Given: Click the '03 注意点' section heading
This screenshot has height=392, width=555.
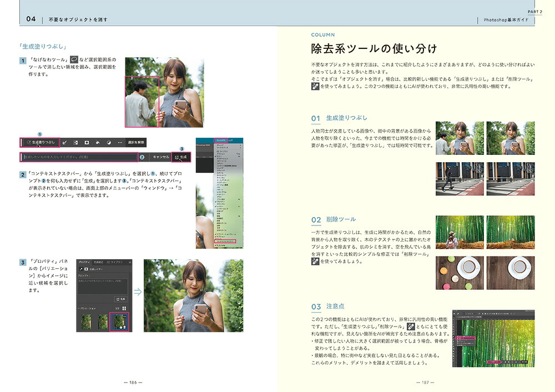Looking at the screenshot, I should 328,306.
